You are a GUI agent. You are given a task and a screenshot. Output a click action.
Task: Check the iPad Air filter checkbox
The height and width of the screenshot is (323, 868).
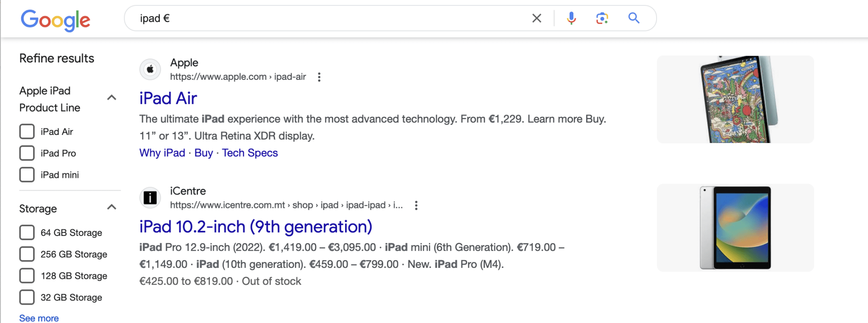(x=27, y=132)
